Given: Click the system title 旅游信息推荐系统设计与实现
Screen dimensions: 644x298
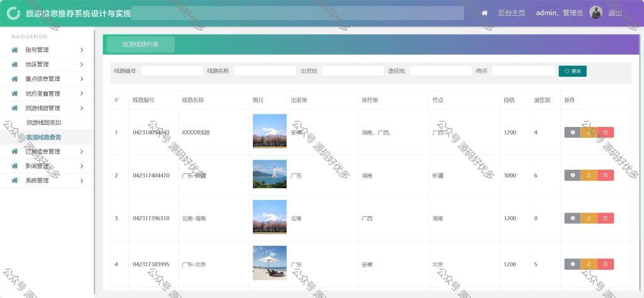Looking at the screenshot, I should tap(79, 14).
